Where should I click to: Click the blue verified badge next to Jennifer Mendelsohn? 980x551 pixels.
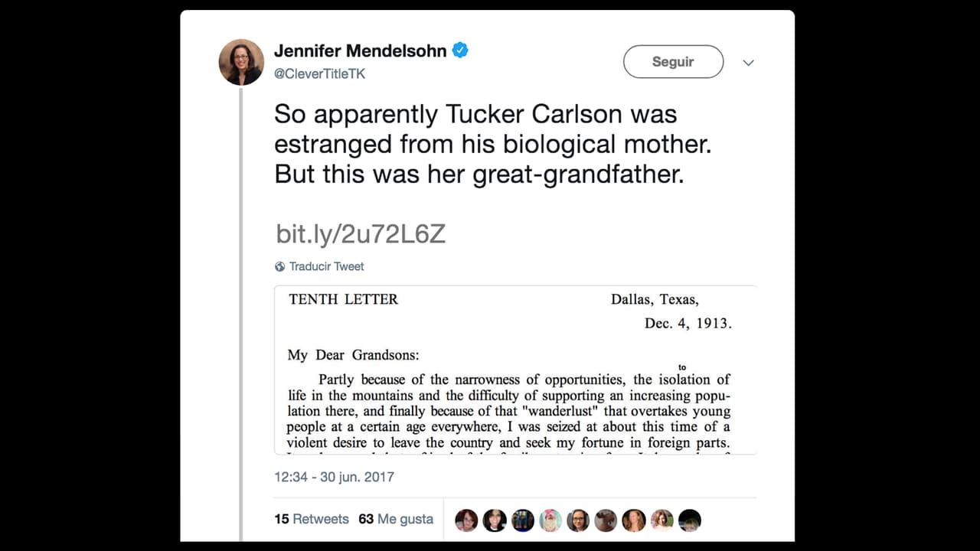pyautogui.click(x=460, y=51)
